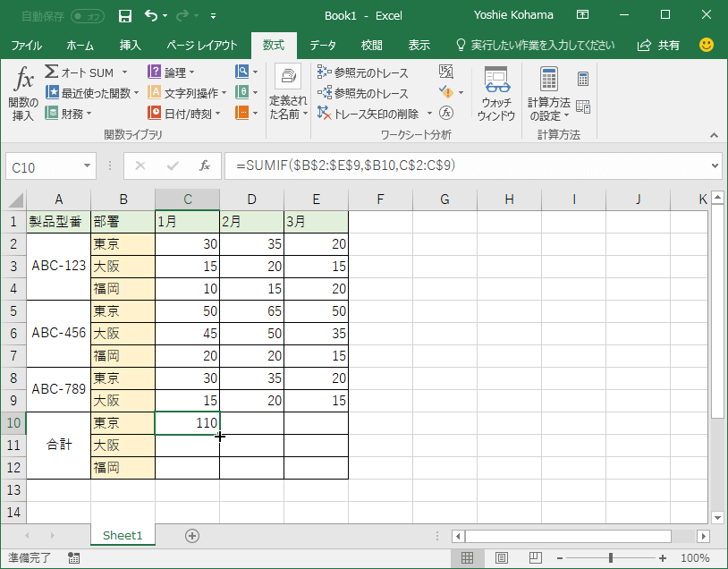Open More Functions orange icon
The width and height of the screenshot is (728, 569).
click(241, 113)
